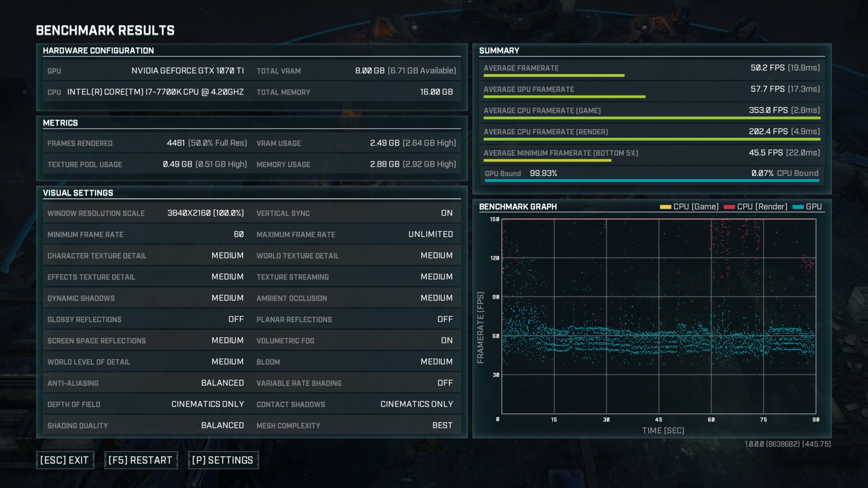Click the Maximum Frame Rate UNLIMITED value

[x=430, y=235]
